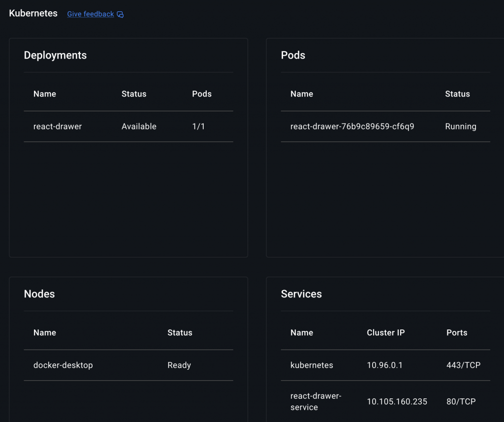This screenshot has width=504, height=422.
Task: Click the Give feedback link
Action: coord(90,14)
